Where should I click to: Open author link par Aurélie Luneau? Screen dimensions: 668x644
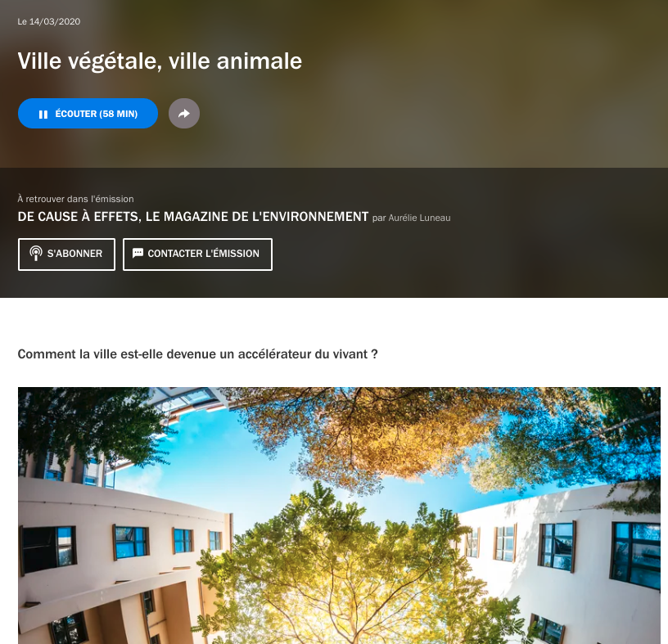point(411,218)
